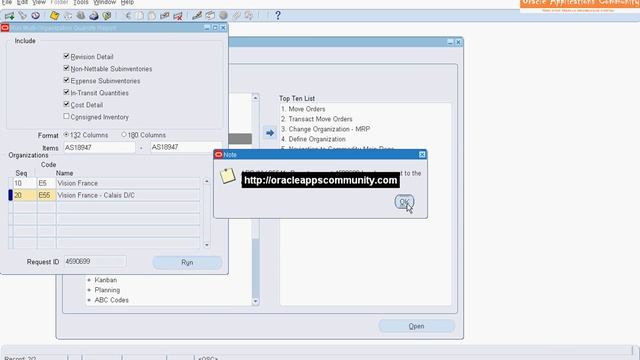Viewport: 640px width, 360px height.
Task: Select Move Orders in Top Ten List
Action: 303,109
